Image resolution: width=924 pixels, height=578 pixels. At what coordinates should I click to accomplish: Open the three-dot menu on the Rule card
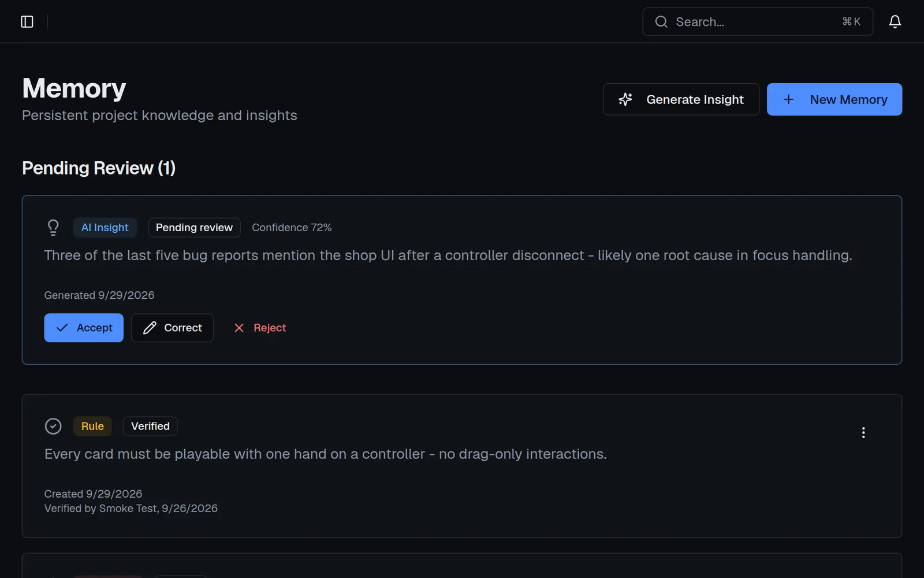coord(863,433)
